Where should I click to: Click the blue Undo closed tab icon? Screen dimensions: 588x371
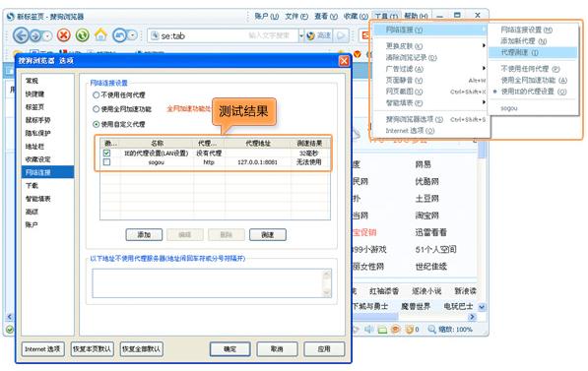pyautogui.click(x=119, y=35)
